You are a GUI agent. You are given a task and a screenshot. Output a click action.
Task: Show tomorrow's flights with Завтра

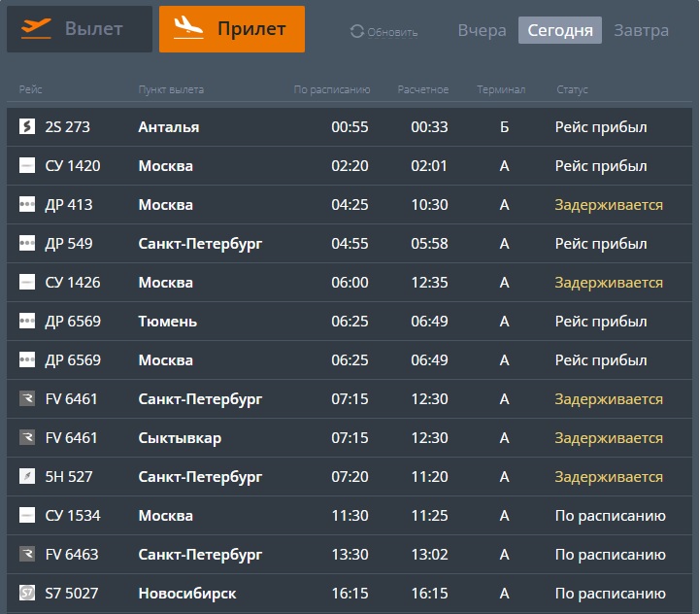(x=641, y=30)
